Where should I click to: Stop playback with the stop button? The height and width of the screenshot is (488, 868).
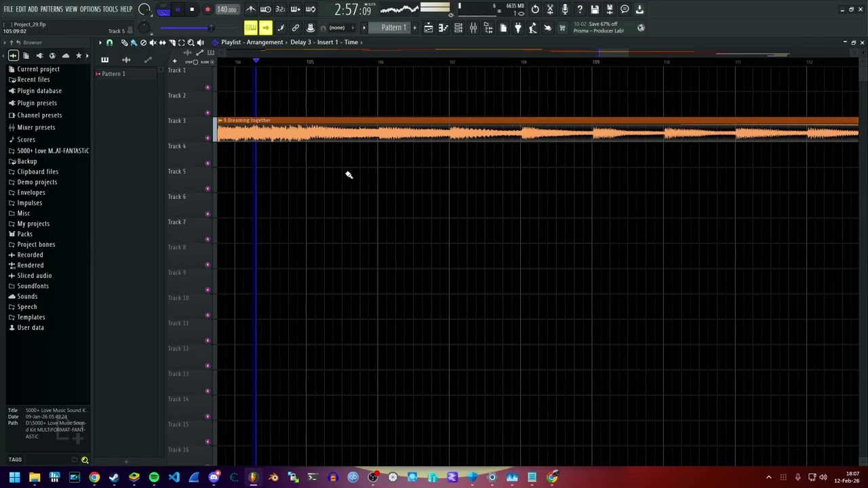click(x=192, y=9)
